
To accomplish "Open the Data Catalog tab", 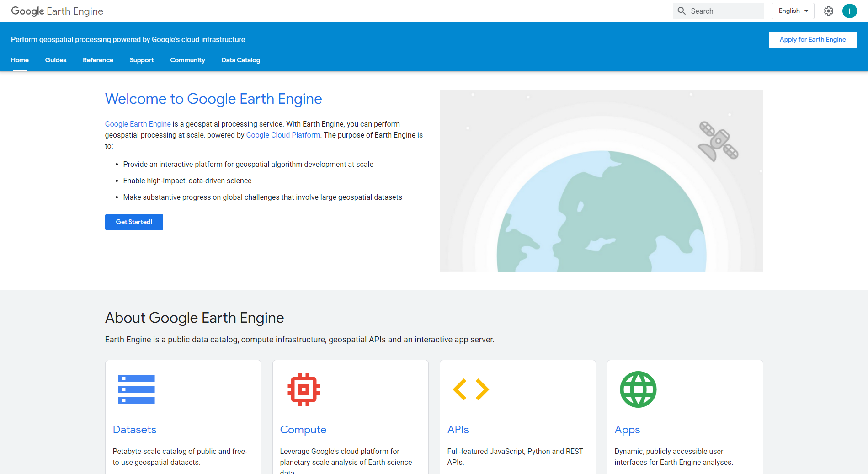I will (241, 60).
